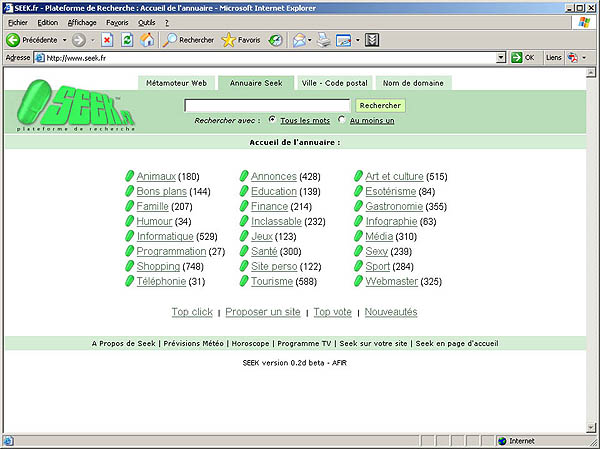Click green pill bullet next to Animaux
The image size is (600, 449).
129,176
